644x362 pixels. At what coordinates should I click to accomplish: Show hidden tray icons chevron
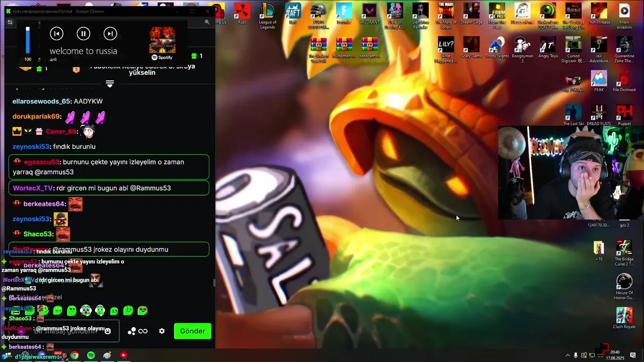568,355
